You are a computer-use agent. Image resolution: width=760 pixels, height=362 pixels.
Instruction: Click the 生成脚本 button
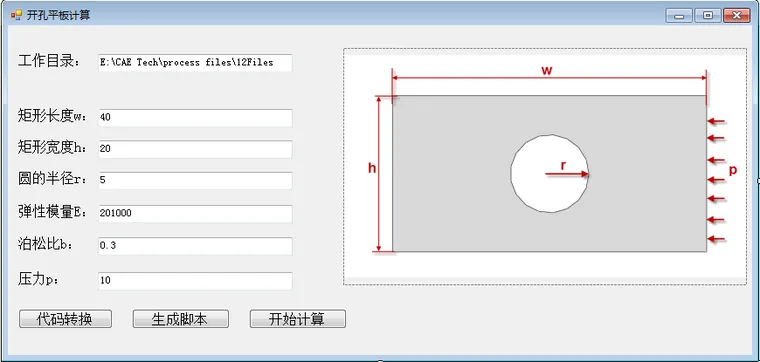click(x=181, y=319)
